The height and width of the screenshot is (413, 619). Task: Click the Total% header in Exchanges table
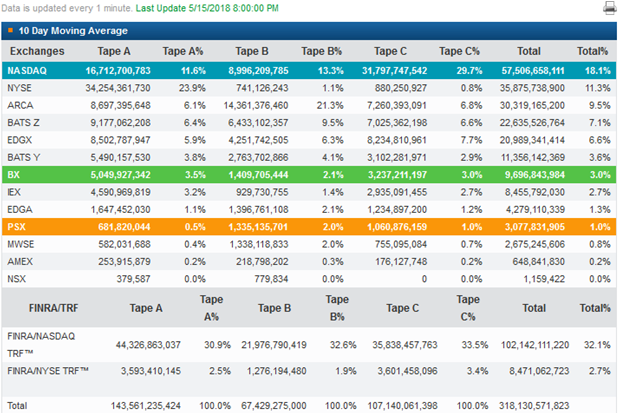[592, 51]
